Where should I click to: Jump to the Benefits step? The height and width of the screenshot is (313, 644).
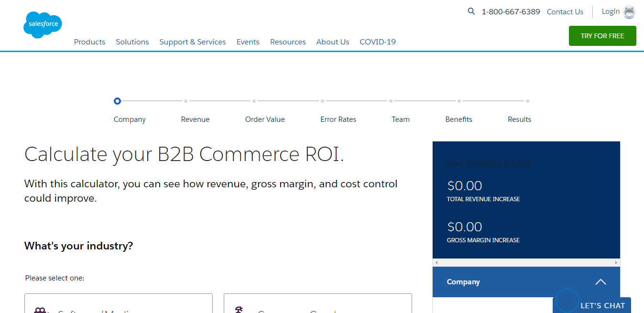click(458, 119)
